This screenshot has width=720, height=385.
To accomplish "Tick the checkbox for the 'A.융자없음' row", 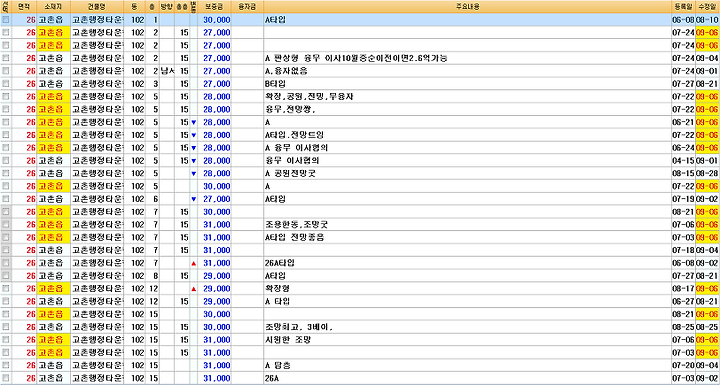I will (x=6, y=71).
